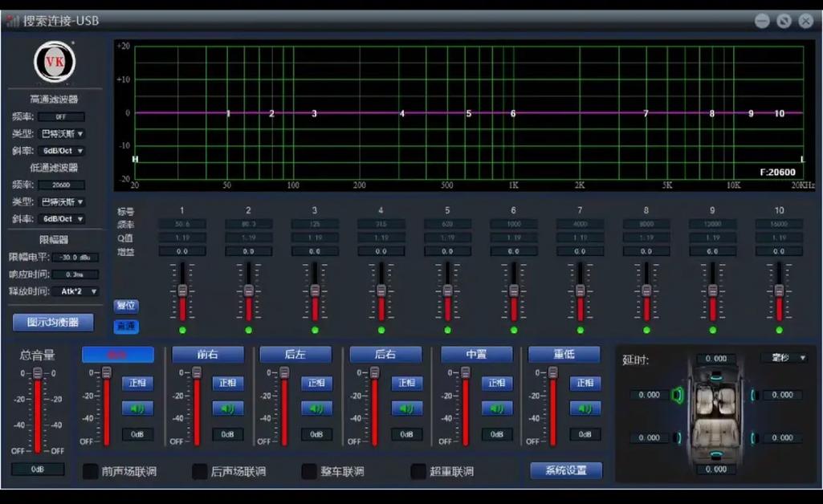The width and height of the screenshot is (823, 504).
Task: Switch to the 中置 channel tab
Action: click(477, 355)
